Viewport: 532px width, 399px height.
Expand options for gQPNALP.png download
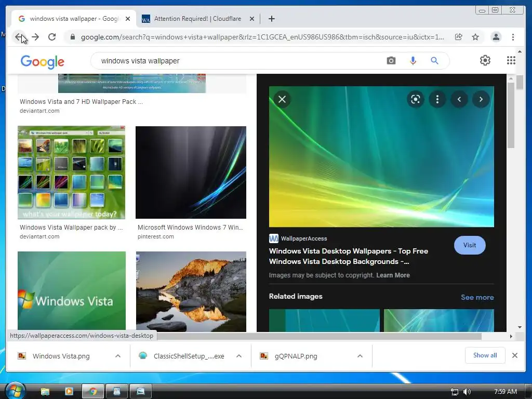(360, 356)
